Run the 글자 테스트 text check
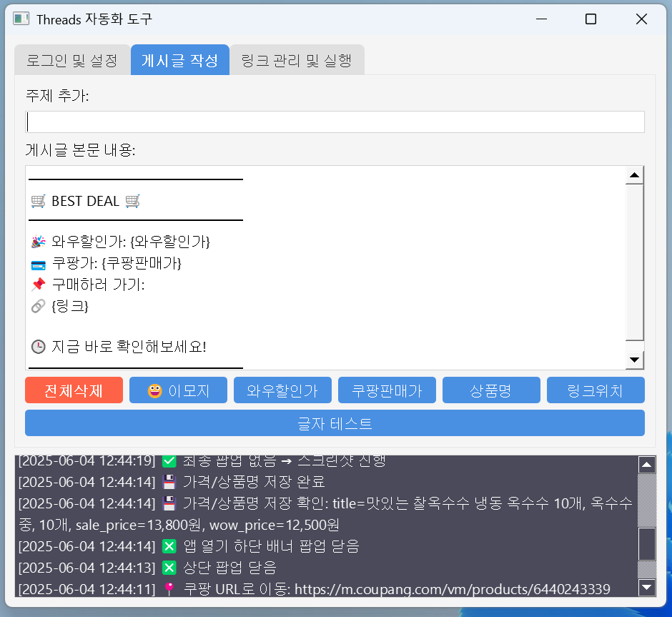672x617 pixels. pos(335,424)
